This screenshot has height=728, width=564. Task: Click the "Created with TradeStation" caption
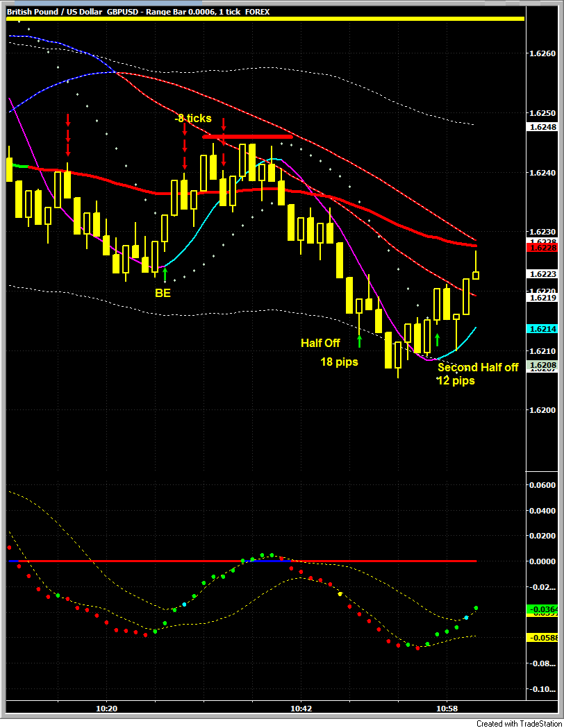click(519, 723)
